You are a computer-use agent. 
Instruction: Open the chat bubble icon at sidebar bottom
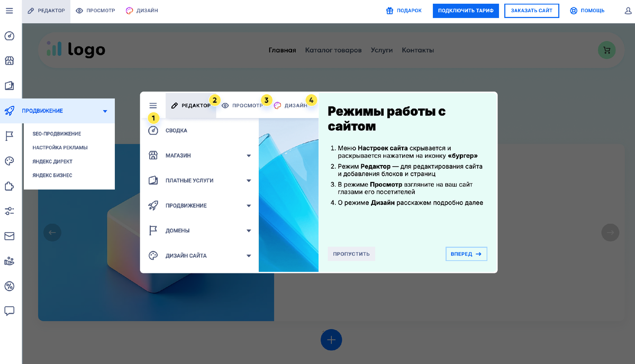(10, 311)
